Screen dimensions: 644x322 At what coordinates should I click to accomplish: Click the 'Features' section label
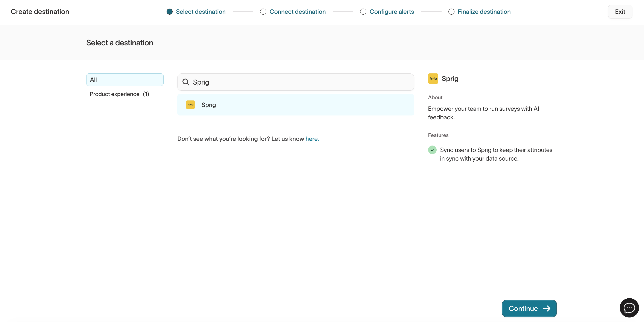[x=438, y=135]
